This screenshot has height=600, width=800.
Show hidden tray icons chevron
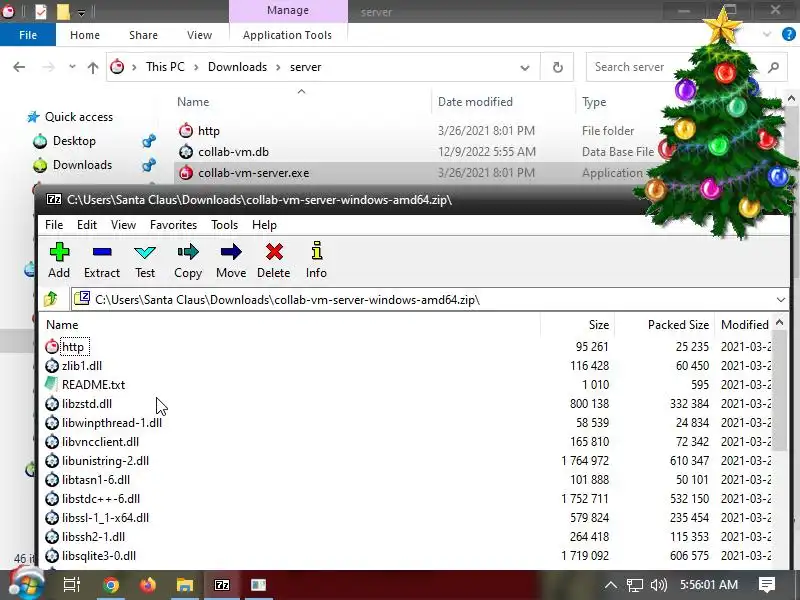pos(611,585)
